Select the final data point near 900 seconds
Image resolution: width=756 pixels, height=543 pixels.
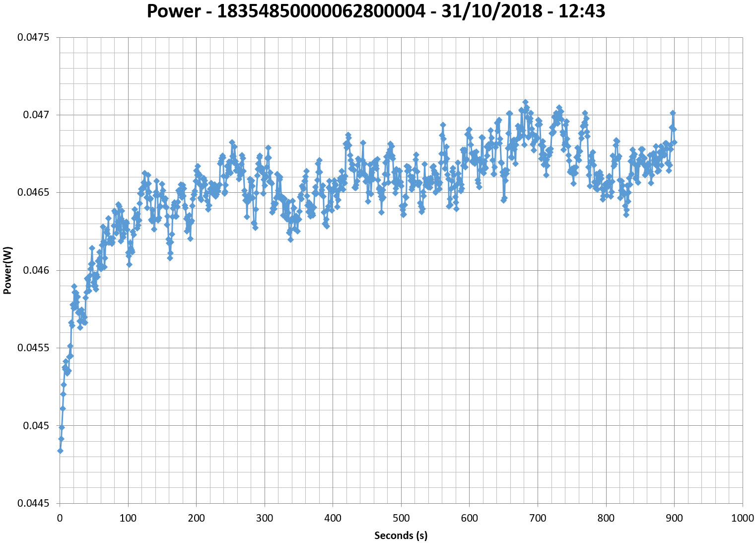coord(674,143)
